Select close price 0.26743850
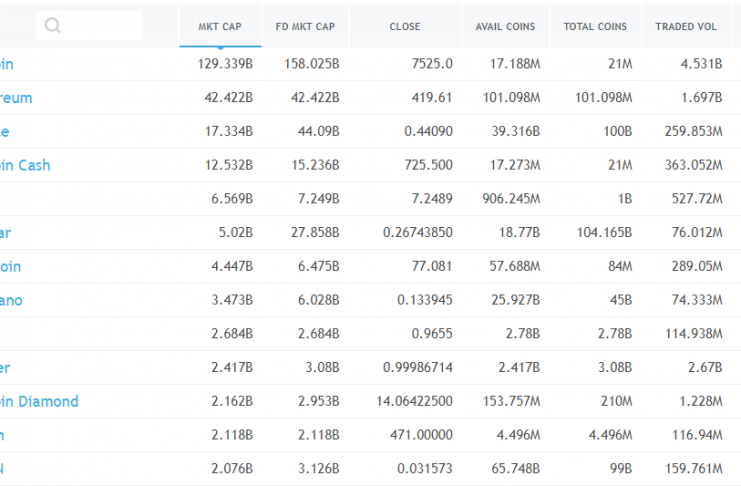The image size is (741, 486). coord(418,233)
